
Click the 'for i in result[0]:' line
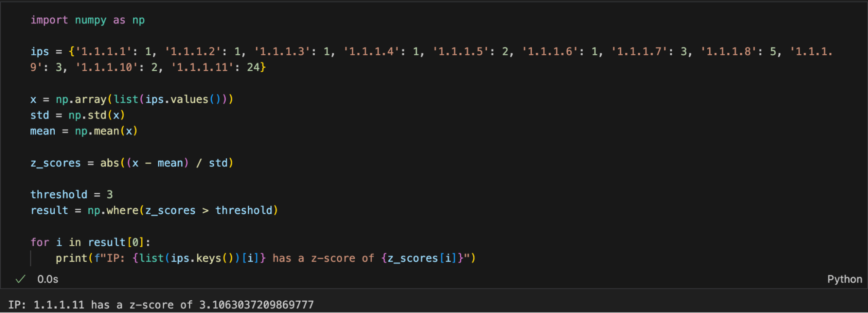coord(90,242)
